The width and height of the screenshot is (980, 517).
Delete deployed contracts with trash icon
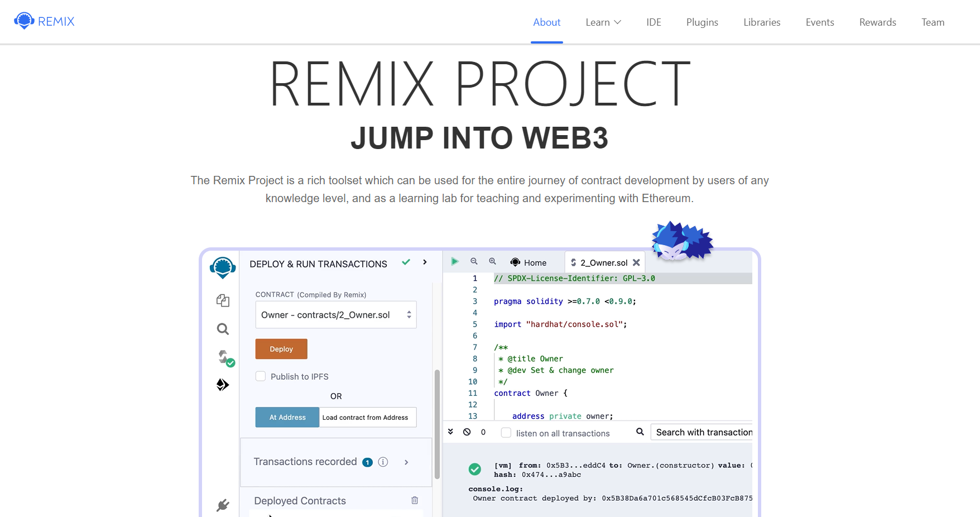coord(415,500)
